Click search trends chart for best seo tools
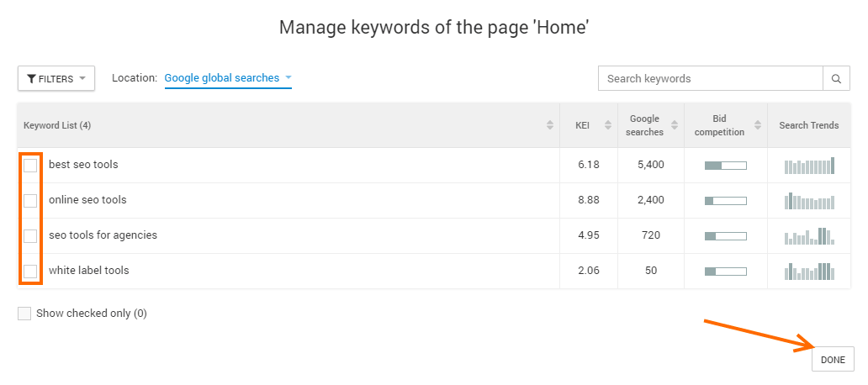Screen dimensions: 868x385 coord(809,165)
